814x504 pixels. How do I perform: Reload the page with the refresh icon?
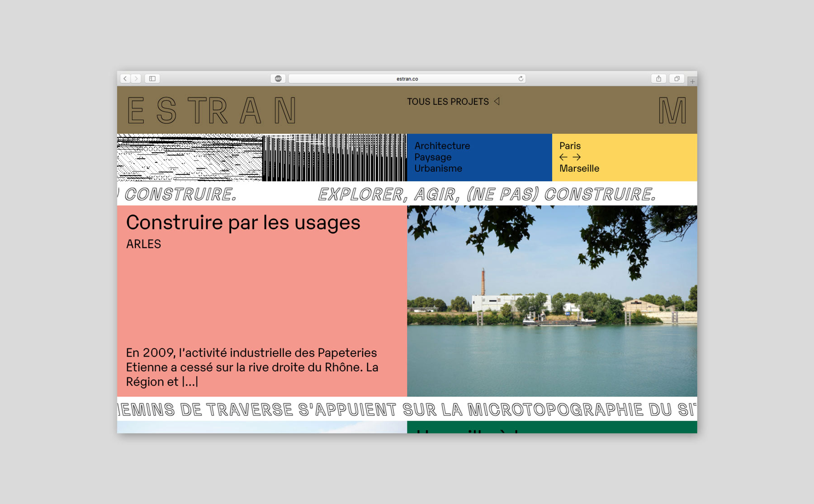click(x=521, y=79)
